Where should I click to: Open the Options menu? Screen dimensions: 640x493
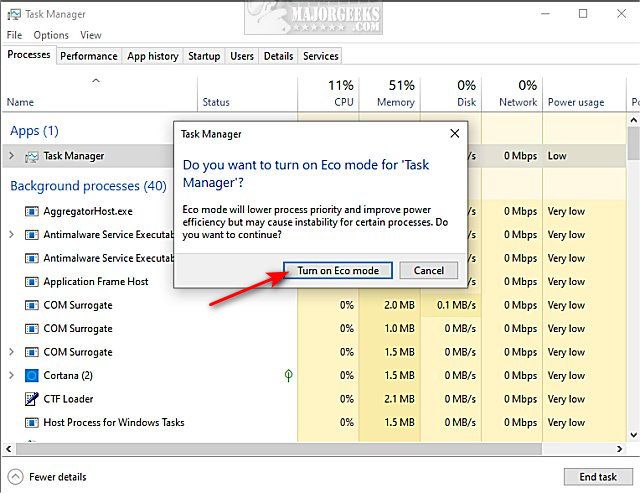pos(51,35)
